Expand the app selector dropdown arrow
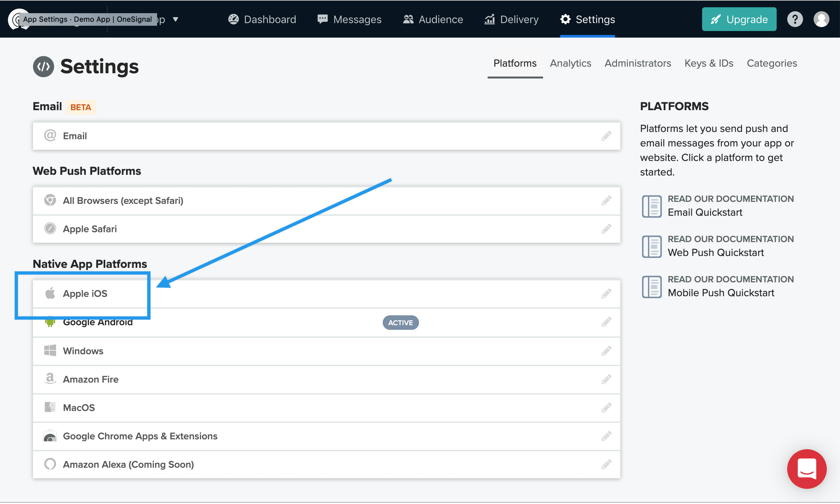The height and width of the screenshot is (504, 840). pos(175,19)
